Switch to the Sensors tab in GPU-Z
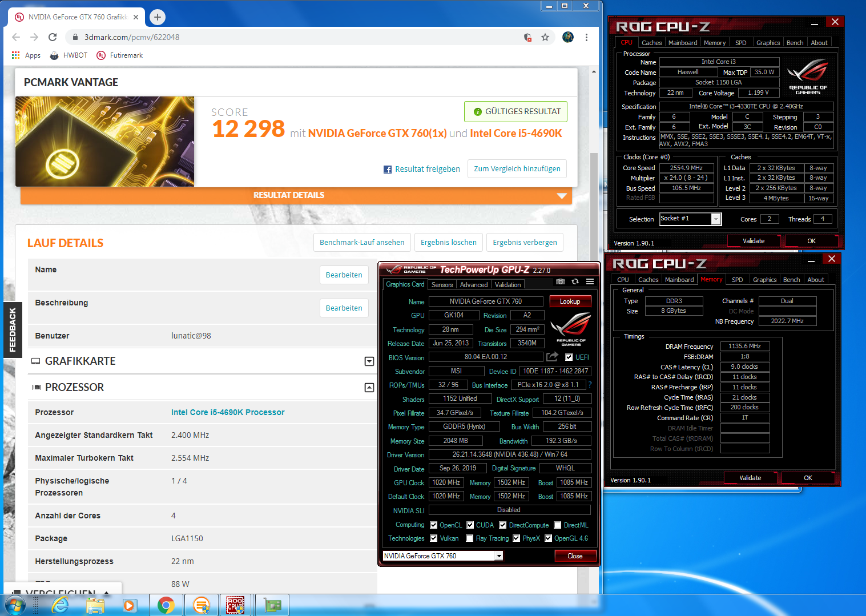Image resolution: width=866 pixels, height=616 pixels. tap(442, 285)
